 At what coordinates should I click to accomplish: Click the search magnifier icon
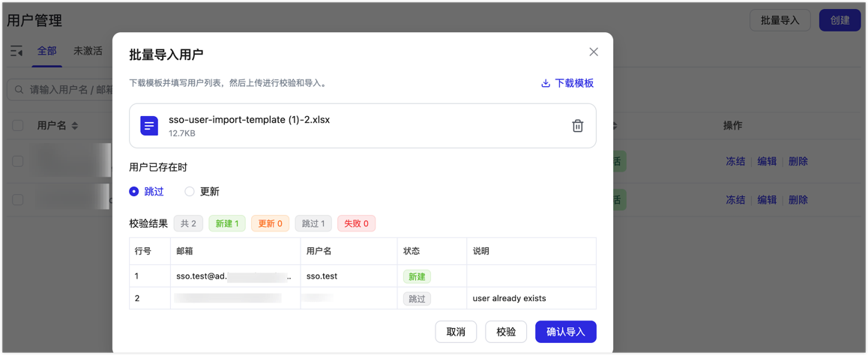19,90
